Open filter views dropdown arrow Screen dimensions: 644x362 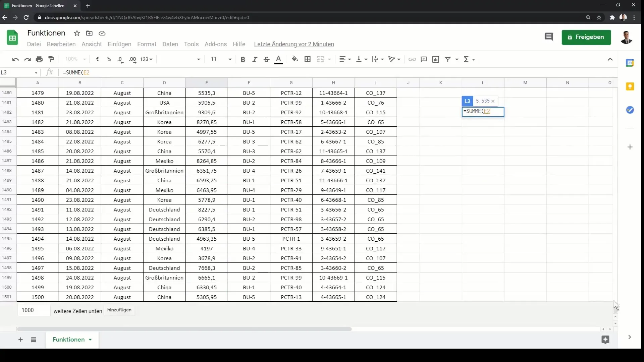click(x=457, y=59)
